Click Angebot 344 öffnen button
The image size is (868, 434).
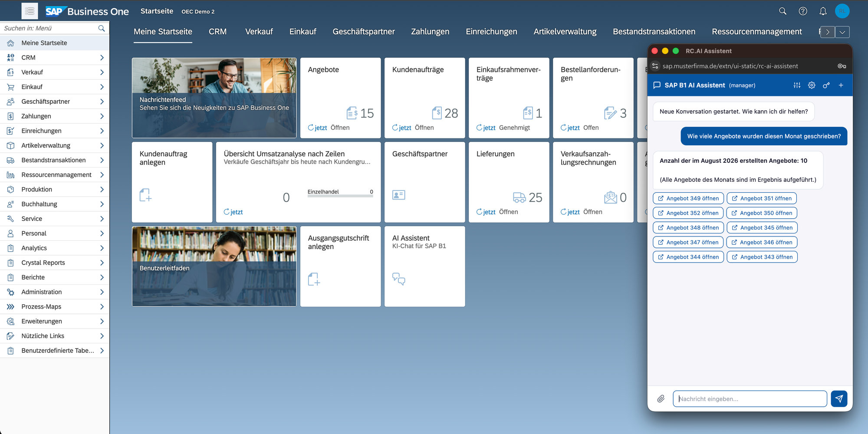(688, 257)
